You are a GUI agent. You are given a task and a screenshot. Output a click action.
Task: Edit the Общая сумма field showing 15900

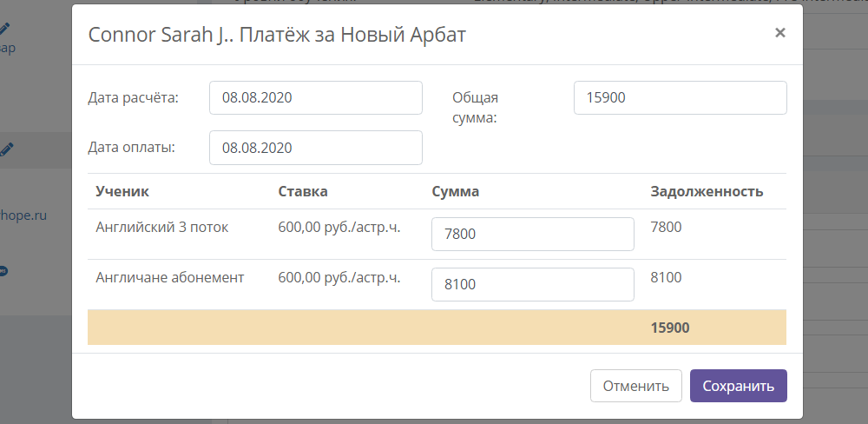click(x=680, y=98)
